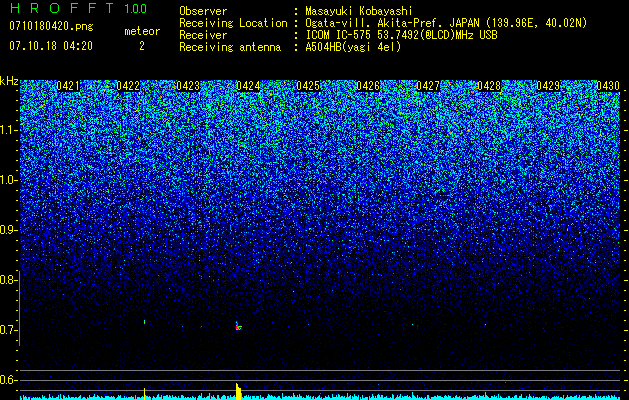The height and width of the screenshot is (400, 629).
Task: Click the 0429 time marker
Action: (548, 86)
